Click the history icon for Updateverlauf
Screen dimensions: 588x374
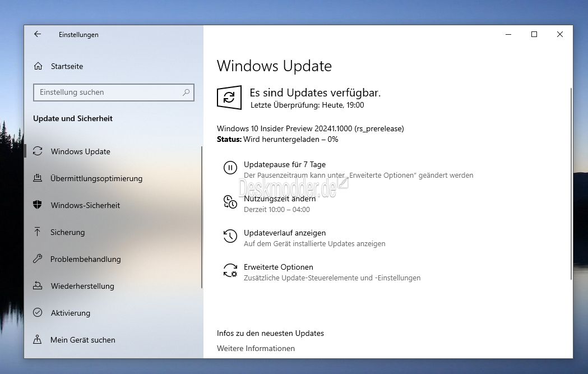point(230,236)
